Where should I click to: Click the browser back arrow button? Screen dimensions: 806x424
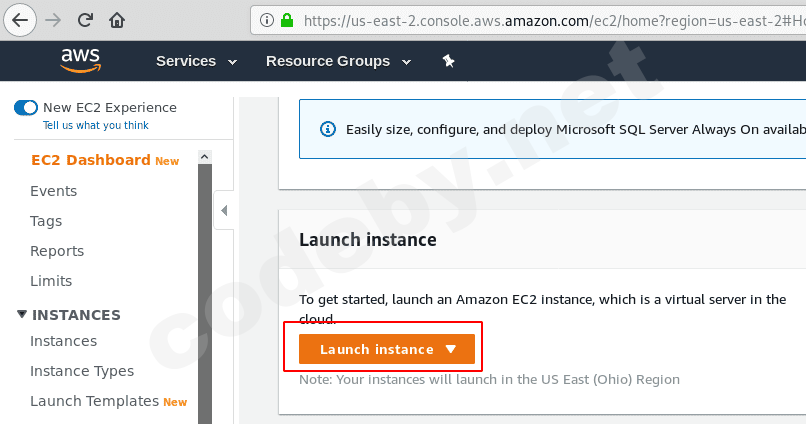click(x=20, y=19)
